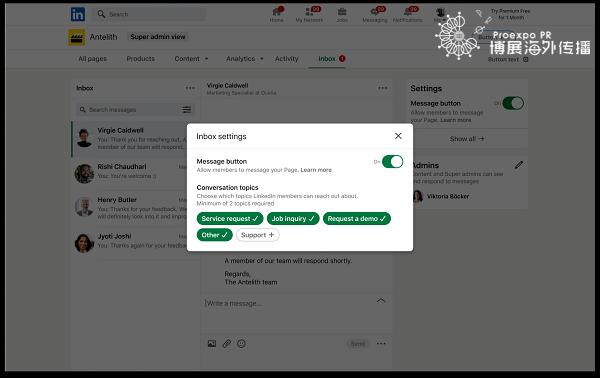Expand the message composer chevron
Screen dimensions: 600x378
[x=381, y=300]
